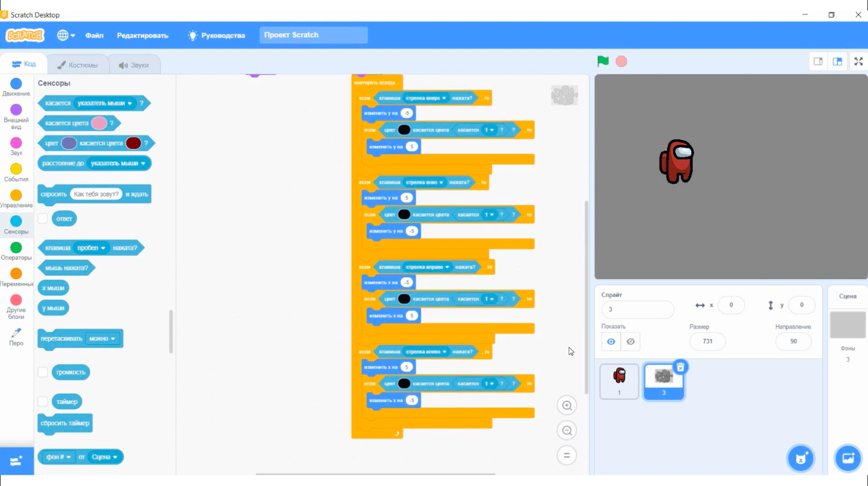Select the События block category
Image resolution: width=868 pixels, height=486 pixels.
tap(16, 172)
